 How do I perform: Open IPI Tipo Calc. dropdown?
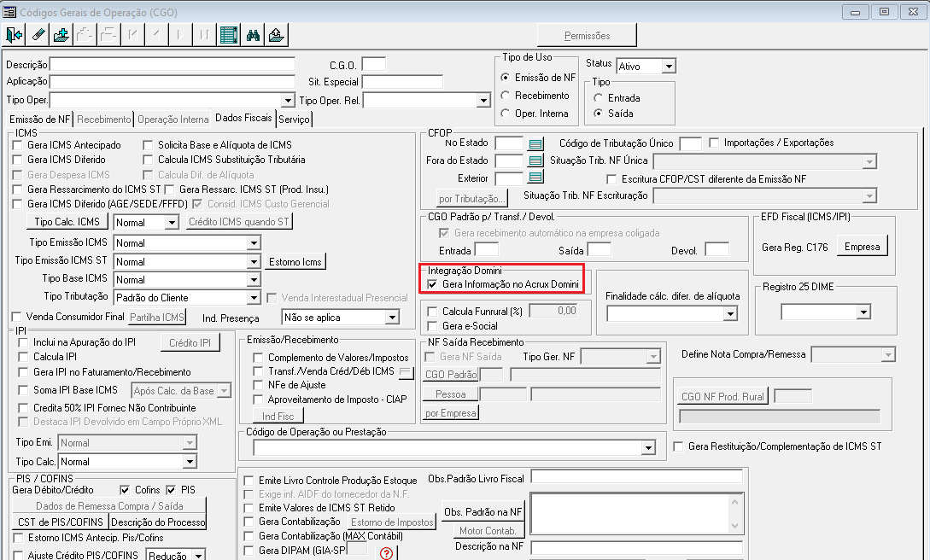click(190, 462)
